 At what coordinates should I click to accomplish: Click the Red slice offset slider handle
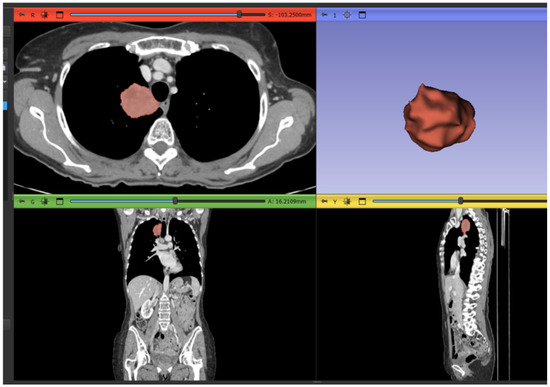(239, 14)
